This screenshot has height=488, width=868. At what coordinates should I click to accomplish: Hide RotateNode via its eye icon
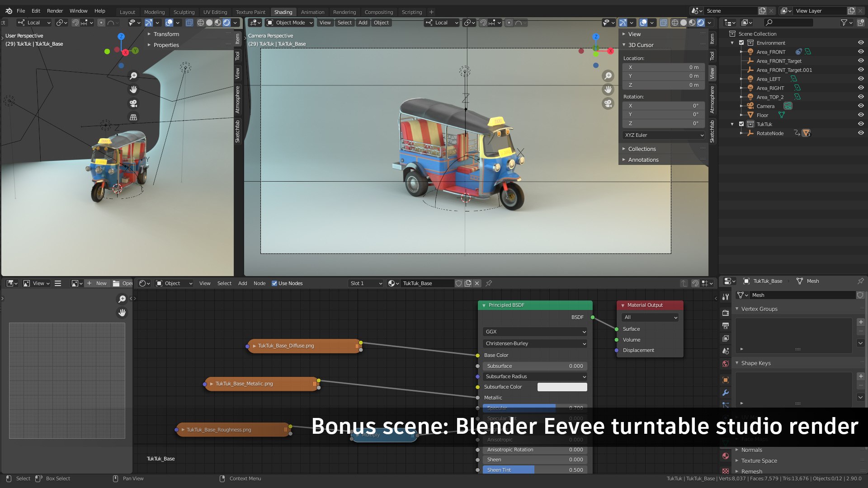[x=861, y=133]
